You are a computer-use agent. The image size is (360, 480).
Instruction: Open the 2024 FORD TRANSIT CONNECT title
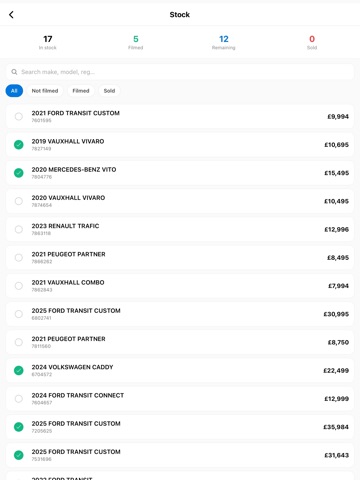(x=78, y=395)
